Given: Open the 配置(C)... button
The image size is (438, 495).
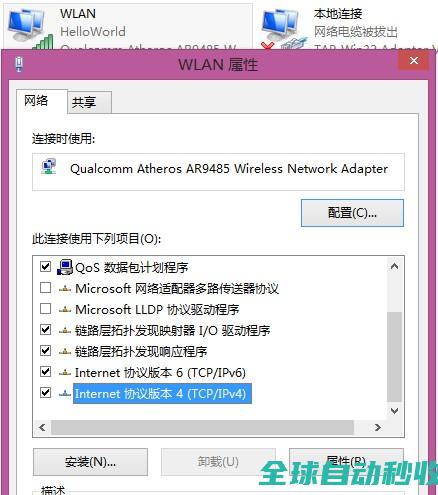Looking at the screenshot, I should coord(352,213).
